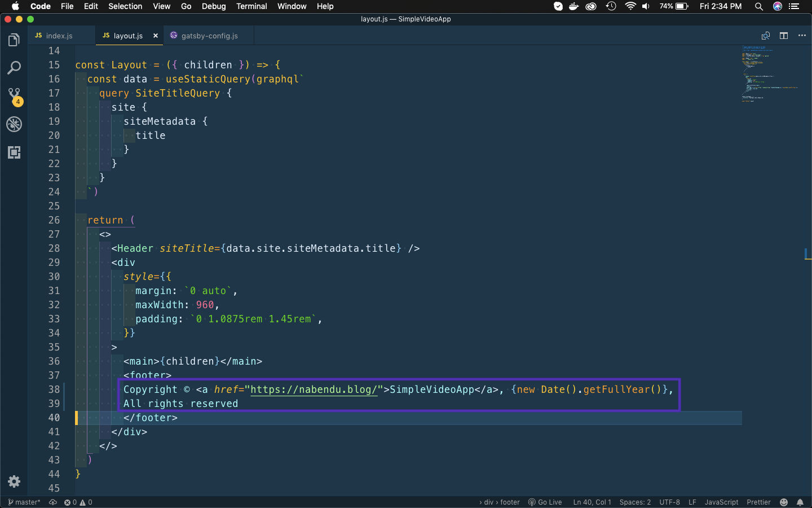Screen dimensions: 812x508
Task: Click the Time Machine menu bar icon
Action: click(611, 6)
